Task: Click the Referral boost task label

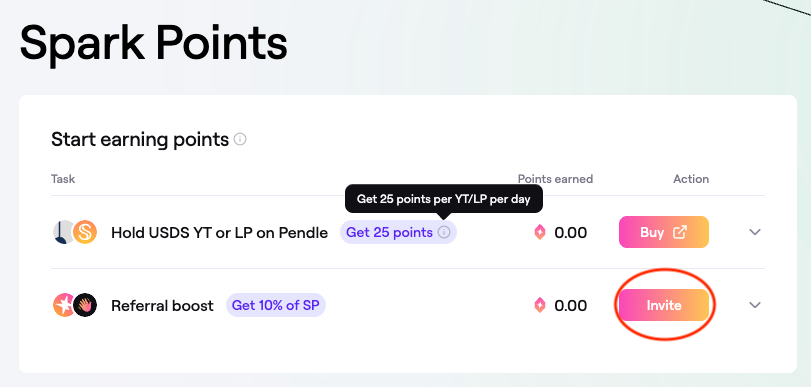Action: coord(162,306)
